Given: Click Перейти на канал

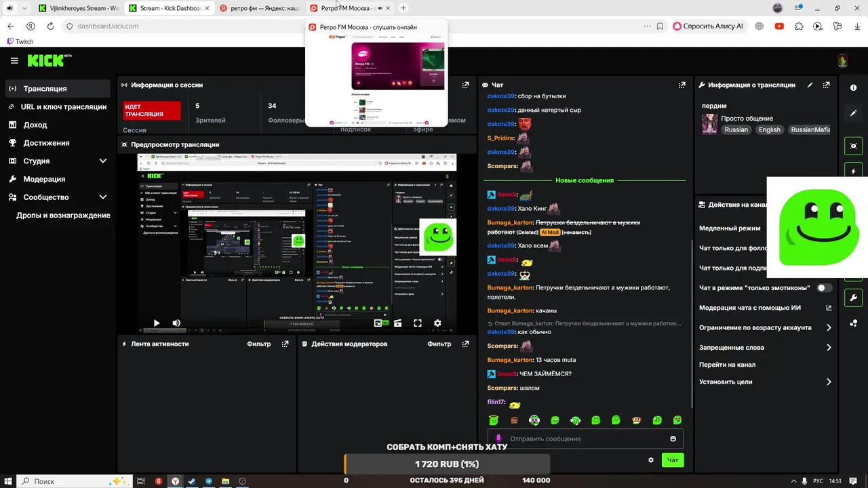Looking at the screenshot, I should click(x=727, y=365).
